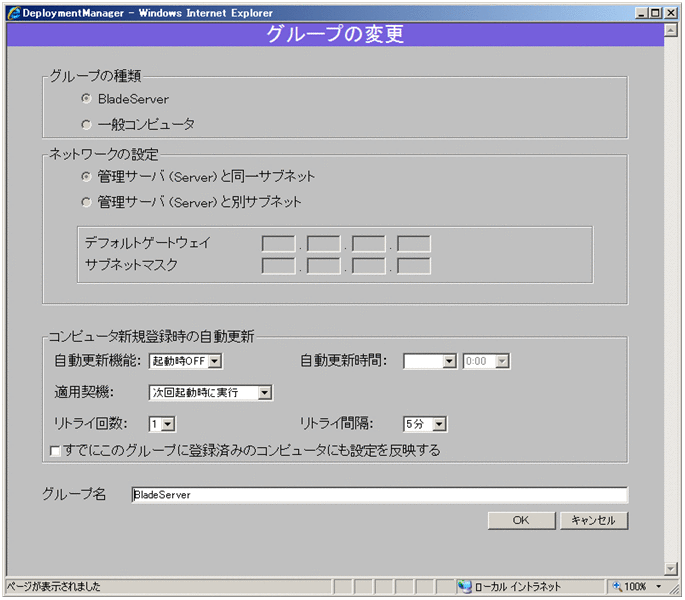685x600 pixels.
Task: Click the ローカル イントラネット zone icon
Action: 464,586
